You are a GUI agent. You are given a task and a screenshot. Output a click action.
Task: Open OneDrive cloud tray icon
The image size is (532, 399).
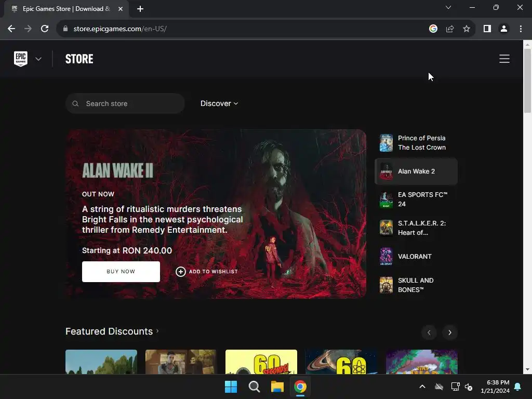pyautogui.click(x=439, y=387)
